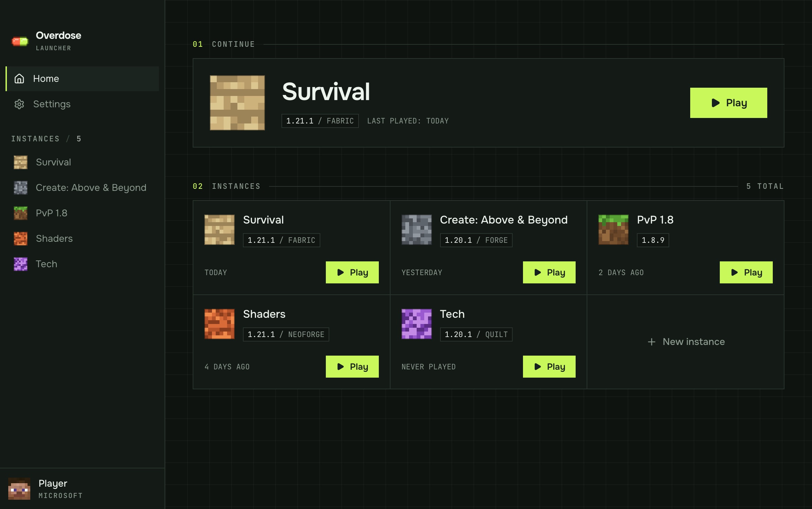The width and height of the screenshot is (812, 509).
Task: Click the large Survival block thumbnail in Continue
Action: pos(237,103)
